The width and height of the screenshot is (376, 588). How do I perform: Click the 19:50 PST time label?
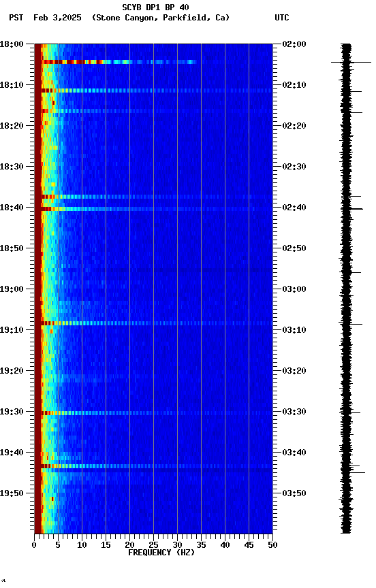[x=12, y=493]
